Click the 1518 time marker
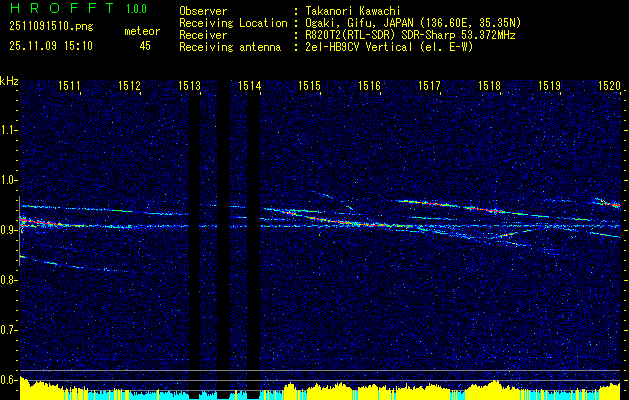The image size is (629, 400). pyautogui.click(x=489, y=85)
